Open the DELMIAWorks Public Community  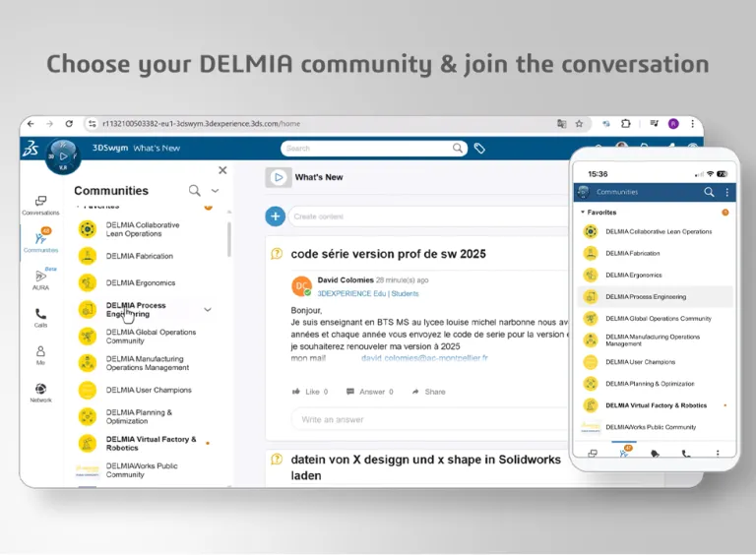[x=142, y=470]
